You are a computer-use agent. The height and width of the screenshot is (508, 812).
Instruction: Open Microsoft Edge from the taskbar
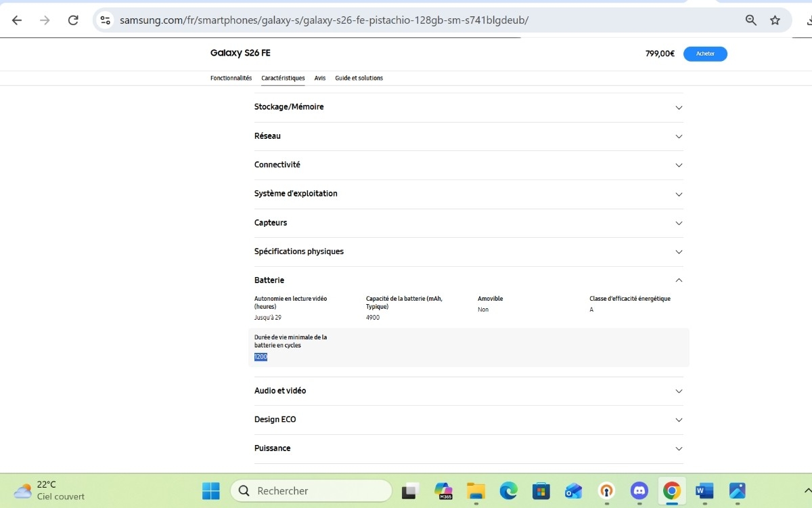pyautogui.click(x=509, y=491)
